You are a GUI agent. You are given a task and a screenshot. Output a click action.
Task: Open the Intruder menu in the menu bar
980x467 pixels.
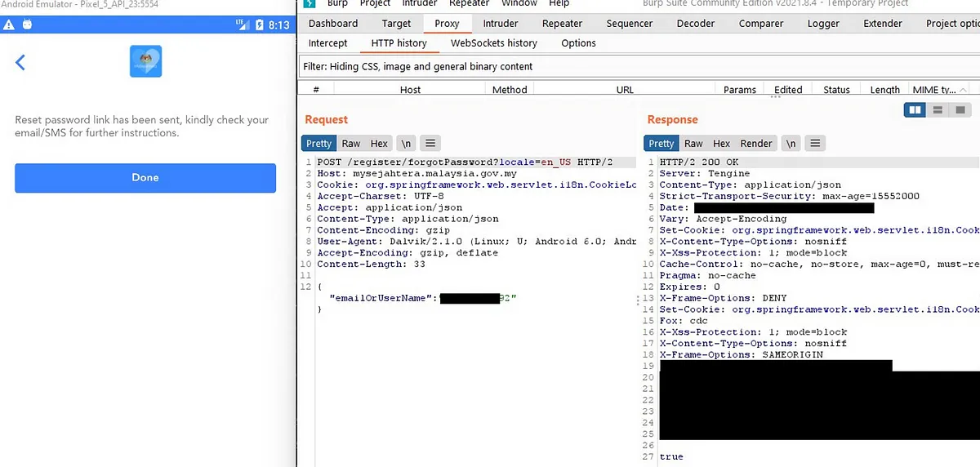click(x=420, y=3)
